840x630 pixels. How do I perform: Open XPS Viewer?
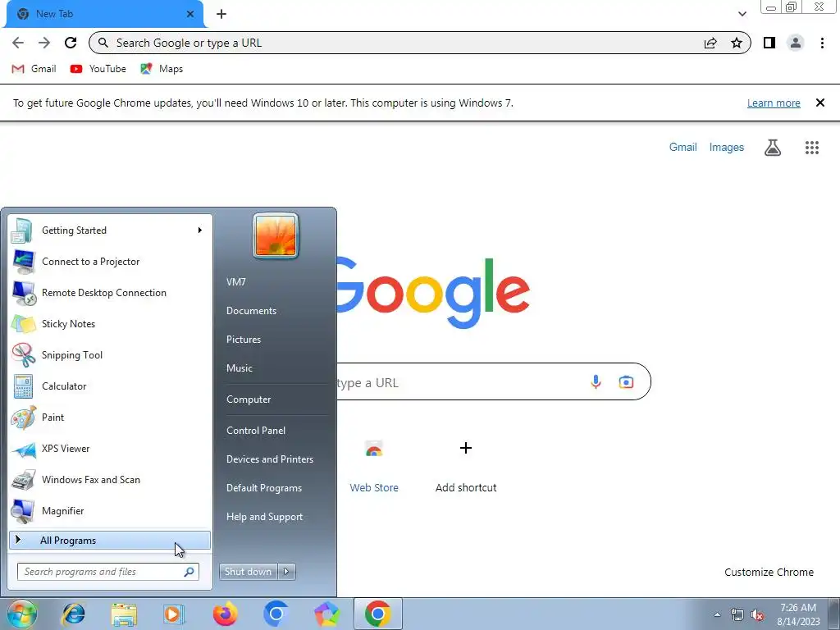(110, 449)
